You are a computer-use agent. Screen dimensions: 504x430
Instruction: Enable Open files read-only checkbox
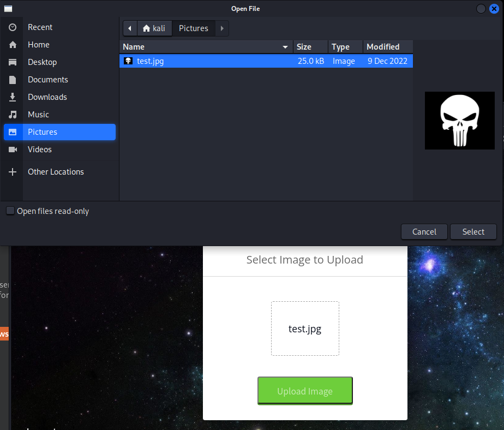tap(10, 211)
